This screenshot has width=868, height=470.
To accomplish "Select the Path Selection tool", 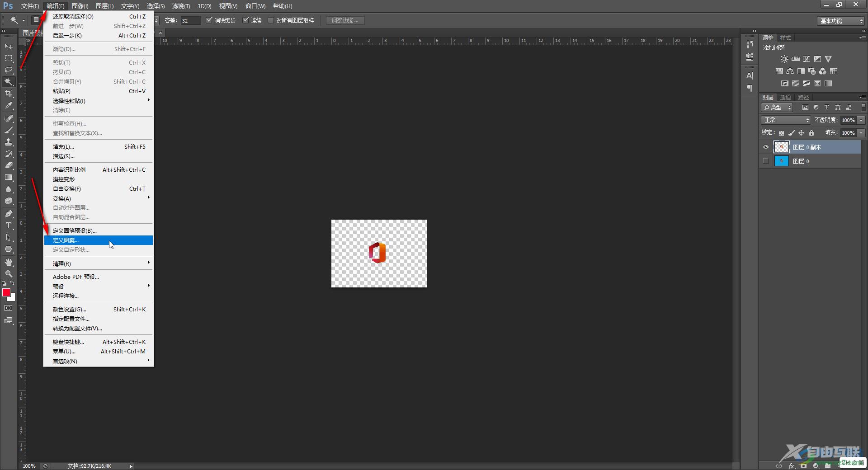I will 9,237.
